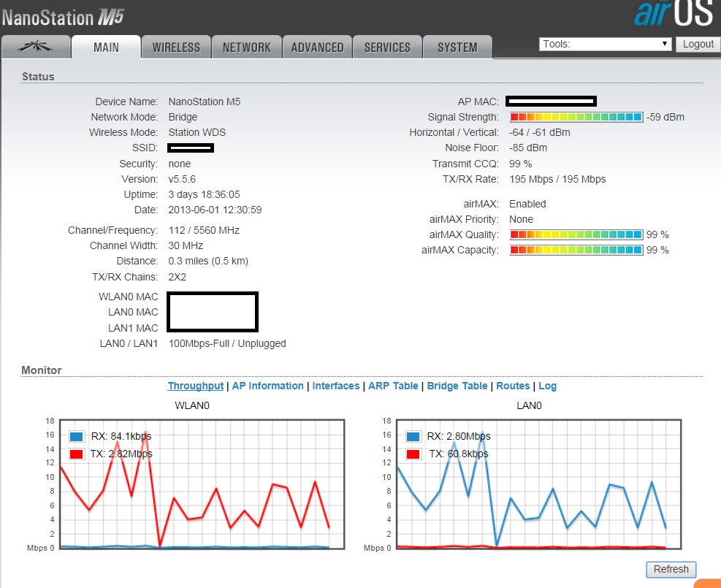Click the LAN0 chart title

[x=530, y=405]
